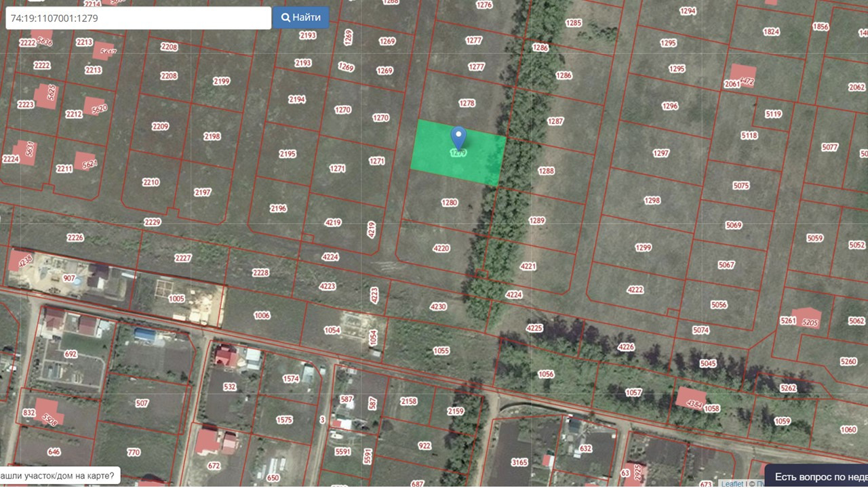Select parcel label 4220
This screenshot has height=488, width=868.
[441, 248]
